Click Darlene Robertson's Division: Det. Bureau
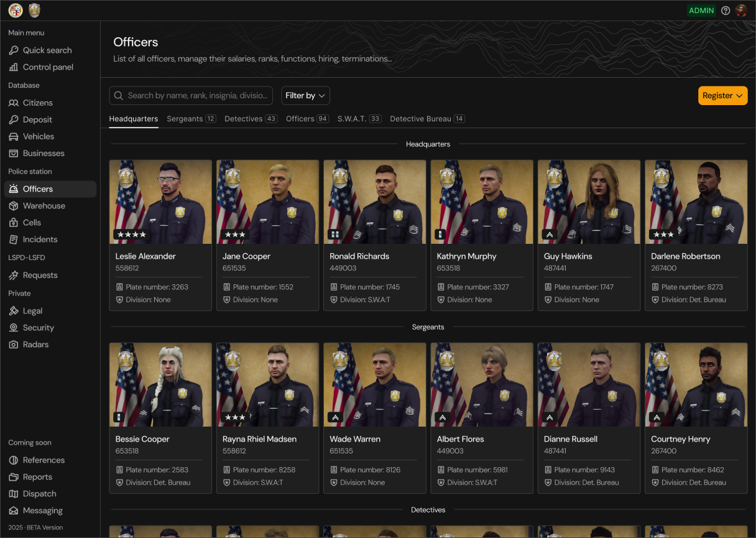Screen dimensions: 756x538 click(x=694, y=300)
